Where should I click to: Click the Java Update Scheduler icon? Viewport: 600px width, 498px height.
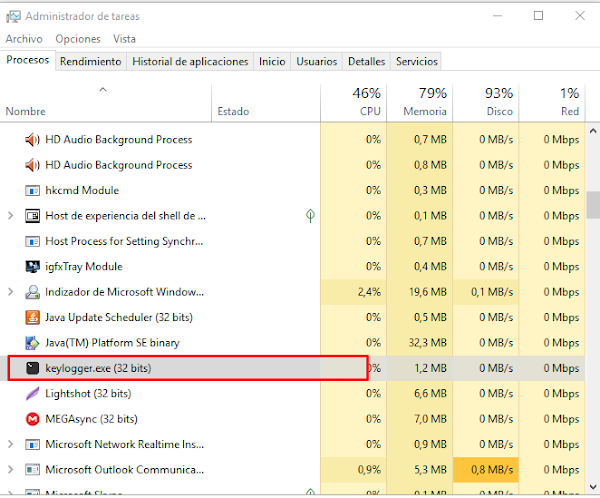click(x=33, y=317)
